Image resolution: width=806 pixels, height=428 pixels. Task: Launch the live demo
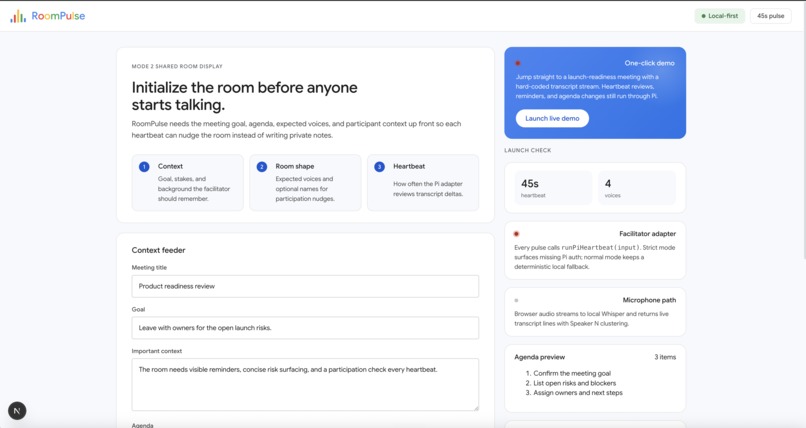point(552,118)
